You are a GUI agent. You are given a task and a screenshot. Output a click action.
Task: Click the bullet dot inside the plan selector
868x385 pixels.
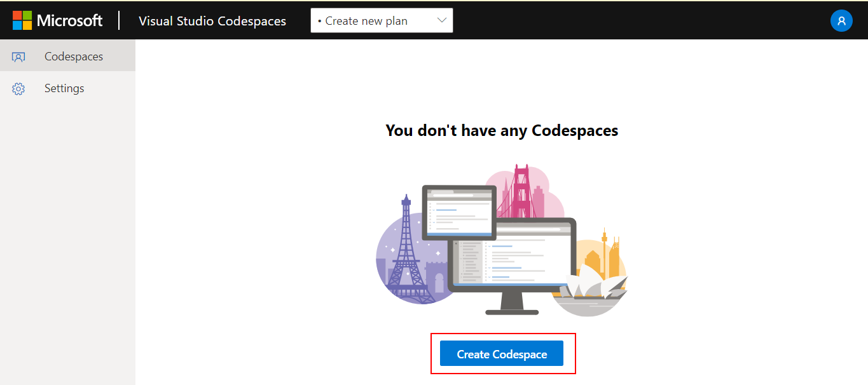coord(319,20)
